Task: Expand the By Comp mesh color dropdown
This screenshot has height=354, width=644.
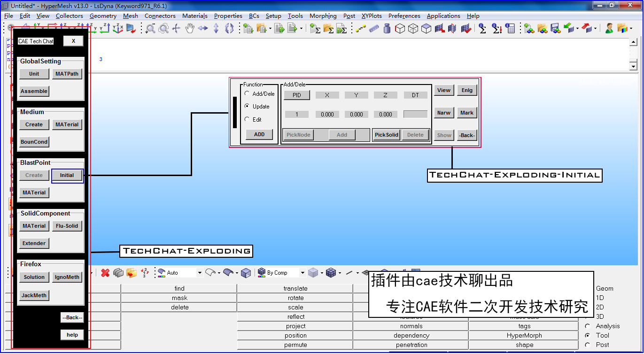Action: [303, 273]
